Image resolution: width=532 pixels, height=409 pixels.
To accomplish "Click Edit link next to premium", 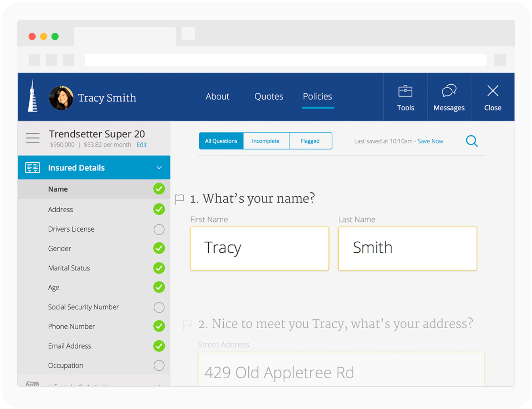I will click(x=141, y=145).
